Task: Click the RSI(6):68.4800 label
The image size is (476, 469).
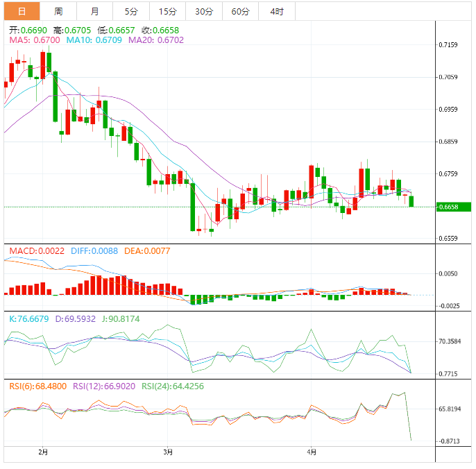Action: coord(38,386)
